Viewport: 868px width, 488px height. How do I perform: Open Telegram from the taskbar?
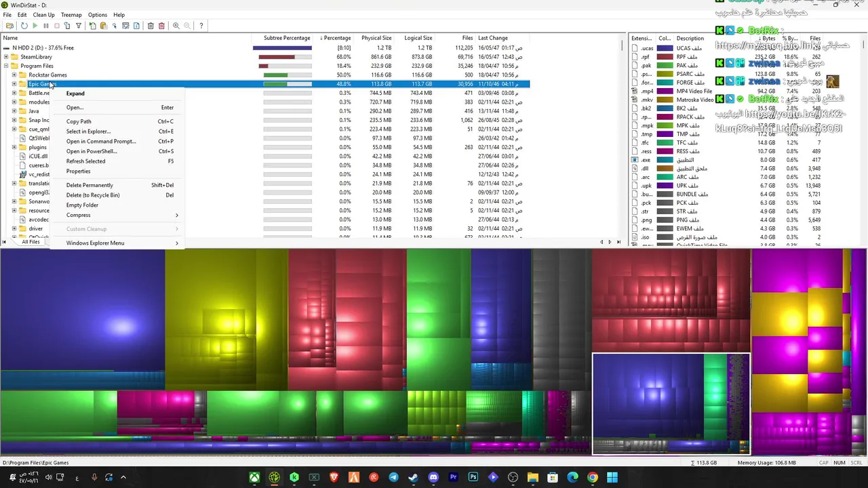[x=393, y=477]
